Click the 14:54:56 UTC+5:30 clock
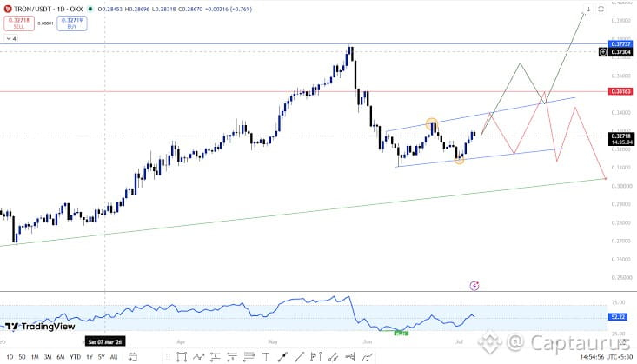 tap(606, 357)
